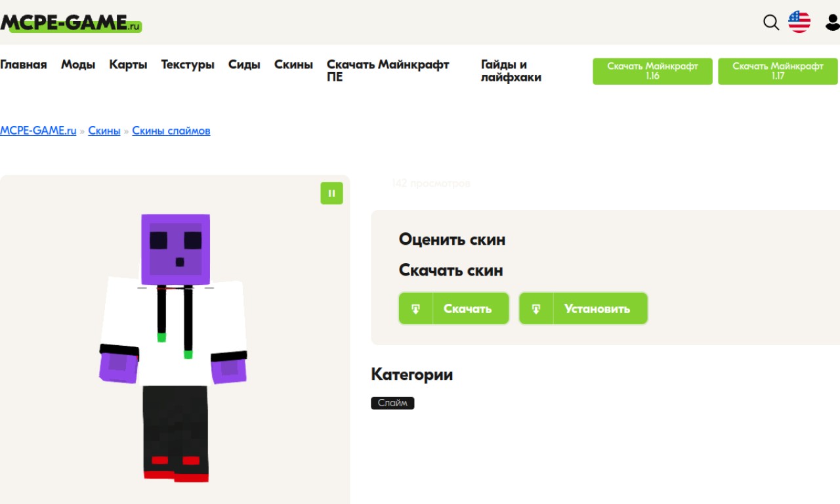Switch language via US flag icon
Viewport: 840px width, 504px height.
tap(799, 22)
